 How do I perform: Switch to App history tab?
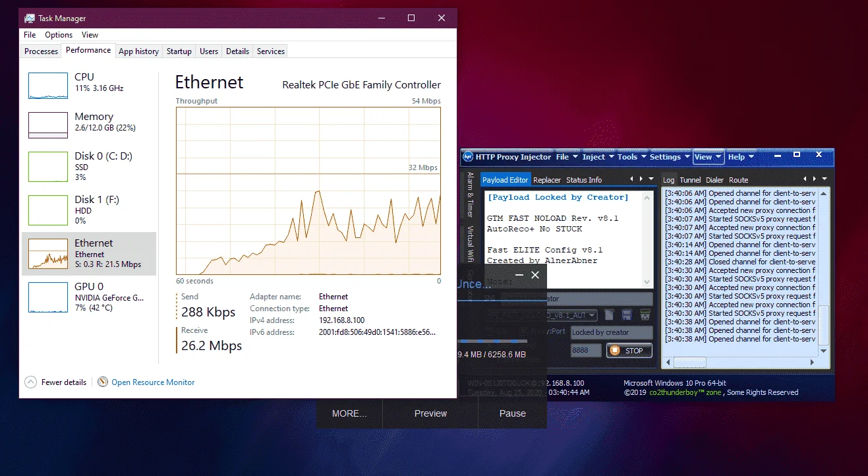click(x=138, y=51)
